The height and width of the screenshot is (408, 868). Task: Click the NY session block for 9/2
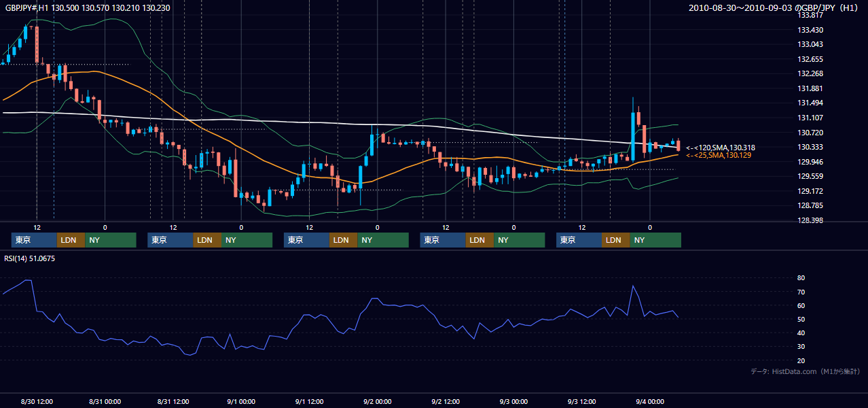pos(519,240)
